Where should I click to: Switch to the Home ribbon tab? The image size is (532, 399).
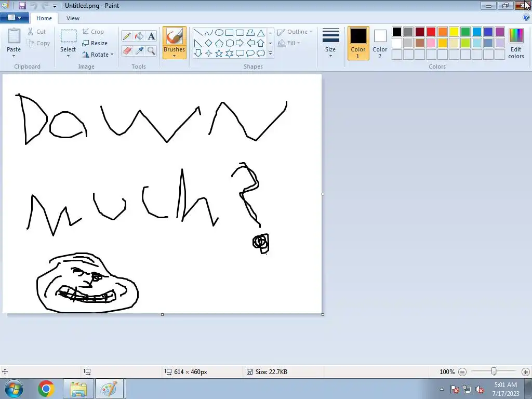[x=44, y=18]
